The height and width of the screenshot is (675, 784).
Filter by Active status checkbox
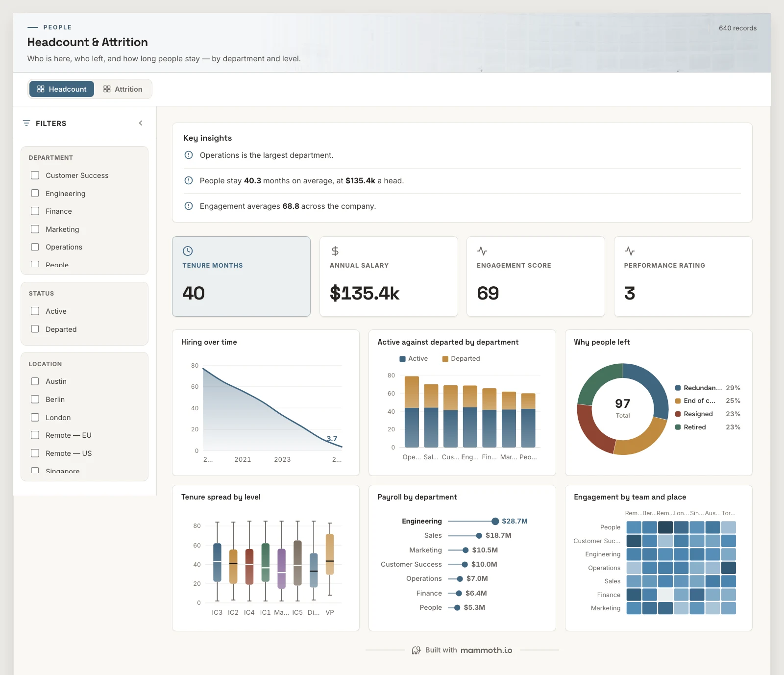tap(35, 311)
